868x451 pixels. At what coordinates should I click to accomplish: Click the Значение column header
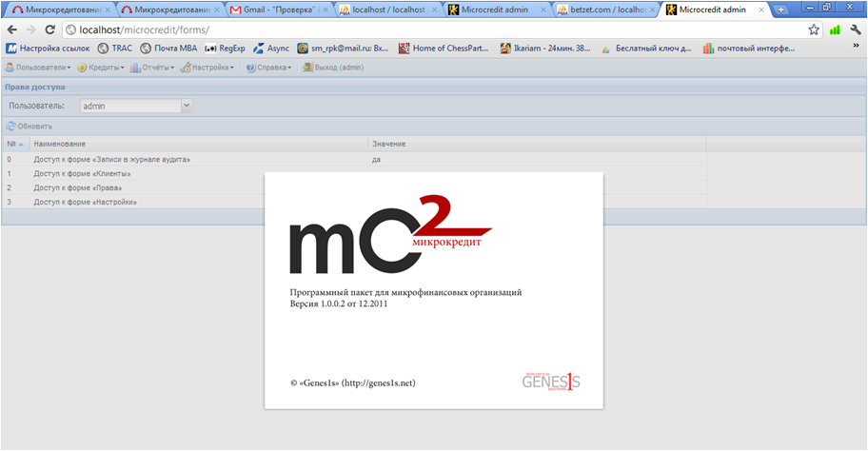click(x=537, y=144)
